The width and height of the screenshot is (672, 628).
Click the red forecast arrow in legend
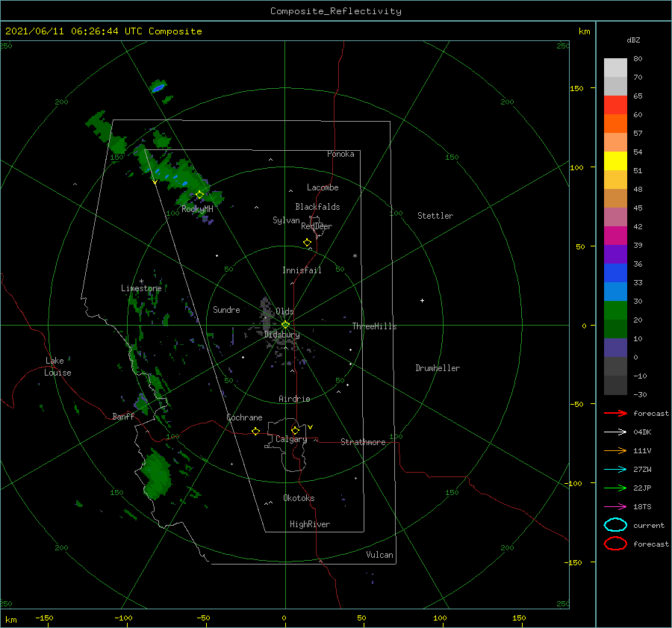(x=615, y=413)
